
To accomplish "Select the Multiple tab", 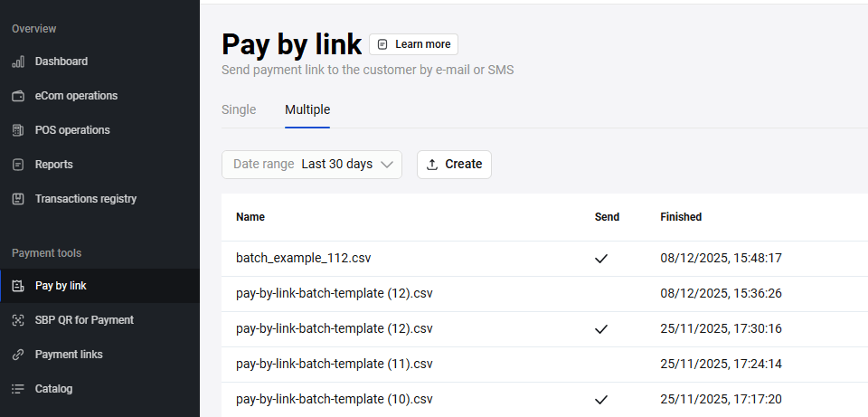I will pyautogui.click(x=307, y=110).
